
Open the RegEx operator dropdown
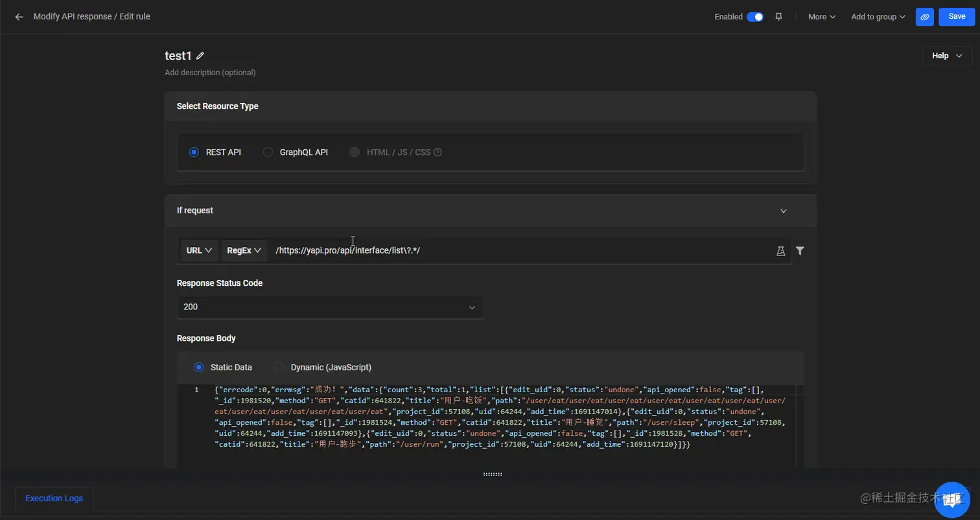click(x=244, y=250)
